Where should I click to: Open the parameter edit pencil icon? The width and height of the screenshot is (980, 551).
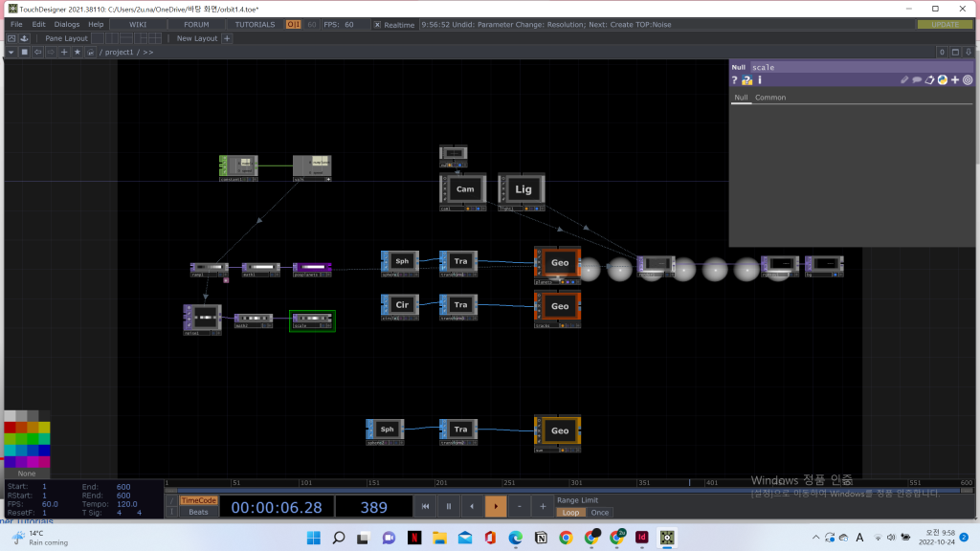pos(903,80)
